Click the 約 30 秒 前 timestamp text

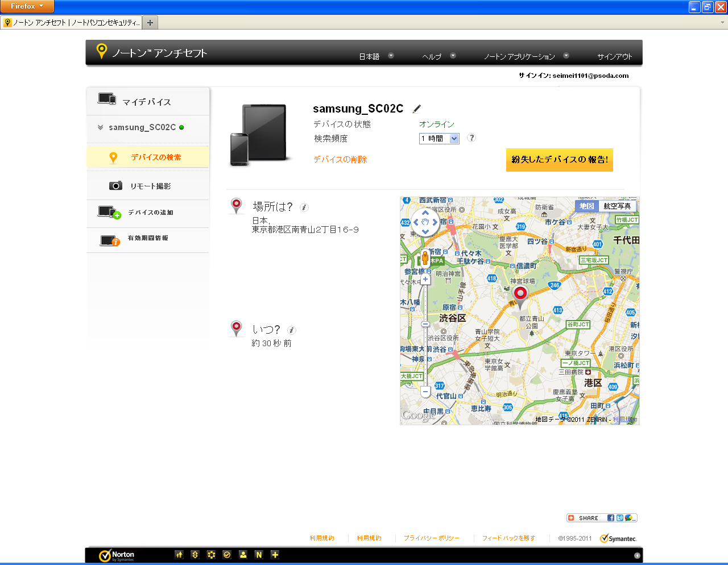(x=272, y=343)
